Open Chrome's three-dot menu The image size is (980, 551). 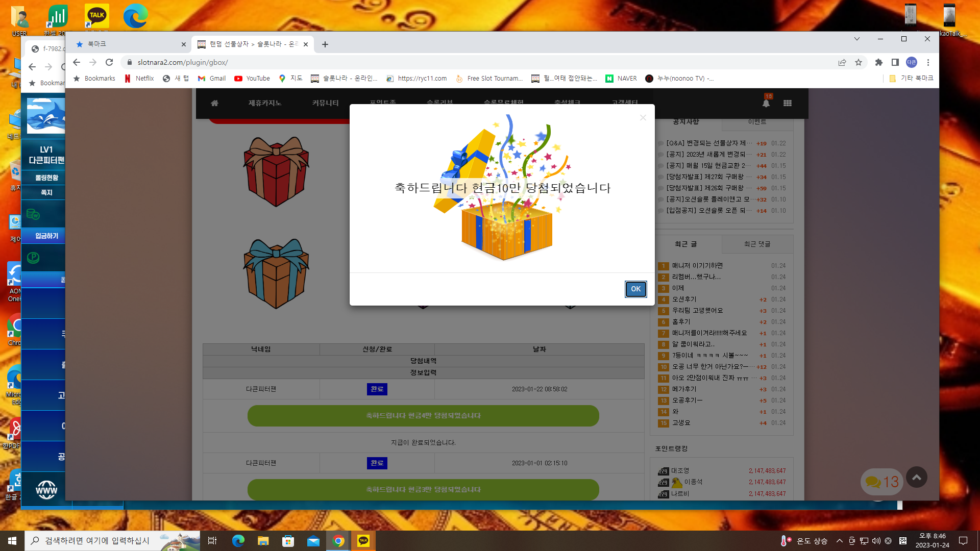pos(928,62)
